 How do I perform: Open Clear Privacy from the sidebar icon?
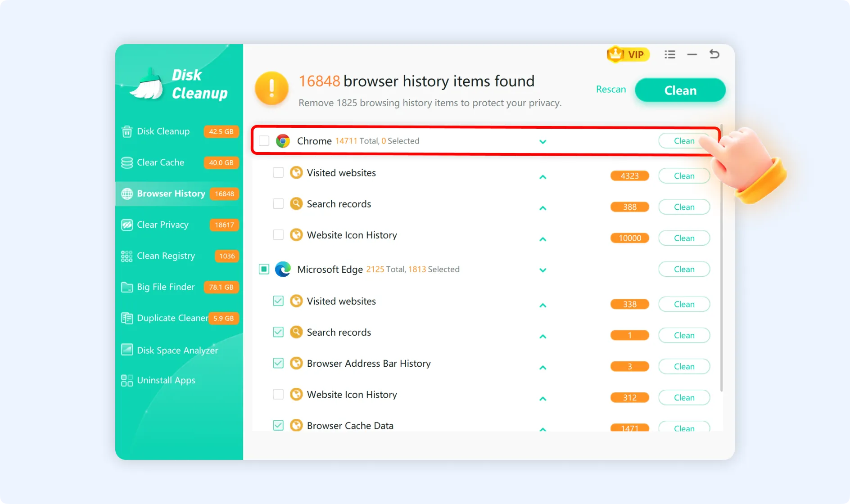click(x=126, y=225)
